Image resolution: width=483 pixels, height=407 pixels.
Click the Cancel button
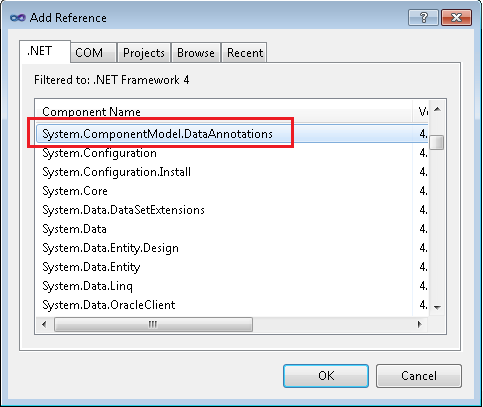click(419, 376)
